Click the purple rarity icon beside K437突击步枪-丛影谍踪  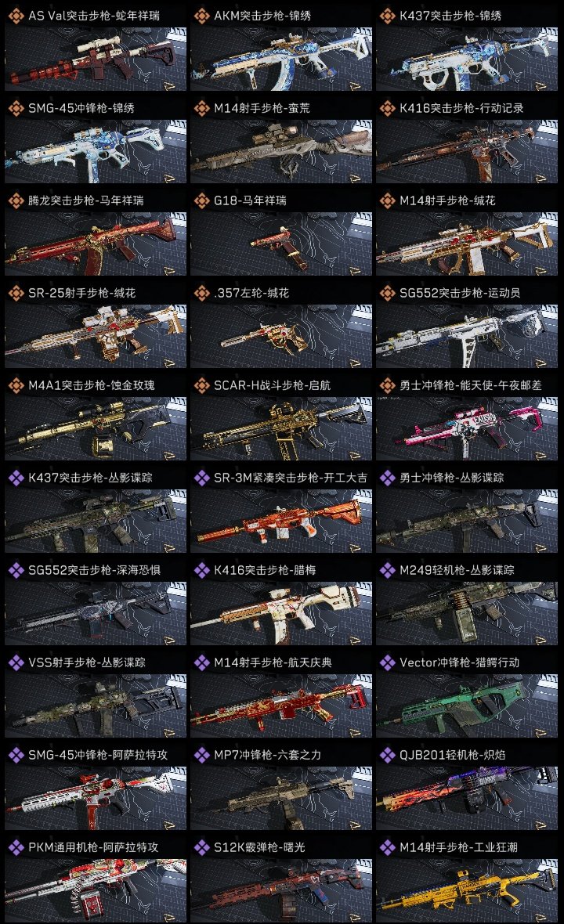click(x=16, y=478)
